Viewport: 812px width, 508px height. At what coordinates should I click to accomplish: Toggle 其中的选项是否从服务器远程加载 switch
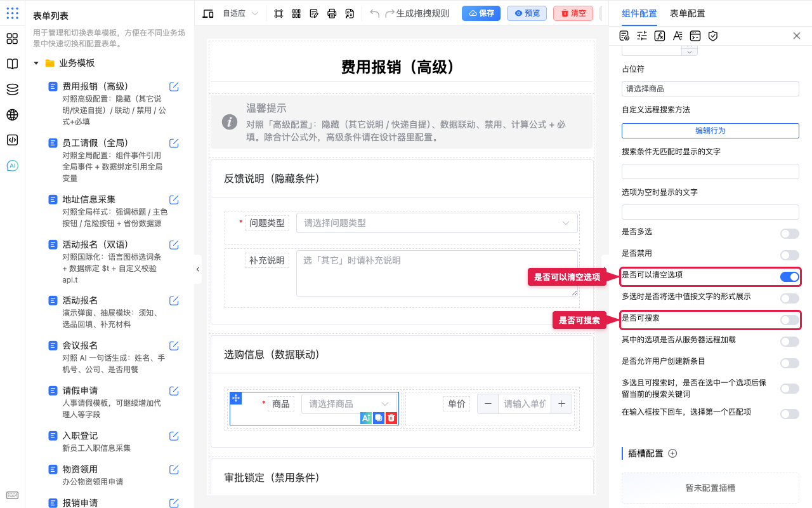(790, 342)
